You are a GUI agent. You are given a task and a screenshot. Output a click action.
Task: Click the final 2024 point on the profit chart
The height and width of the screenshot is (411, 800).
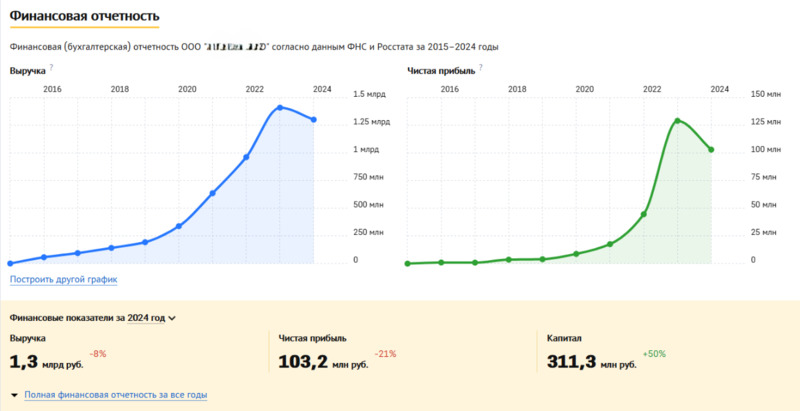(711, 150)
